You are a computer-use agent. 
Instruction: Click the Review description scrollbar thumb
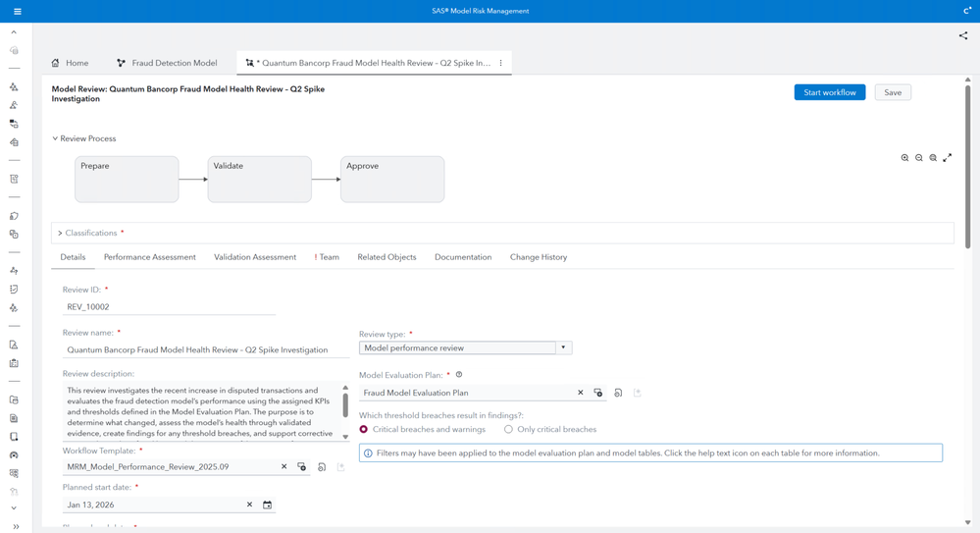coord(345,405)
